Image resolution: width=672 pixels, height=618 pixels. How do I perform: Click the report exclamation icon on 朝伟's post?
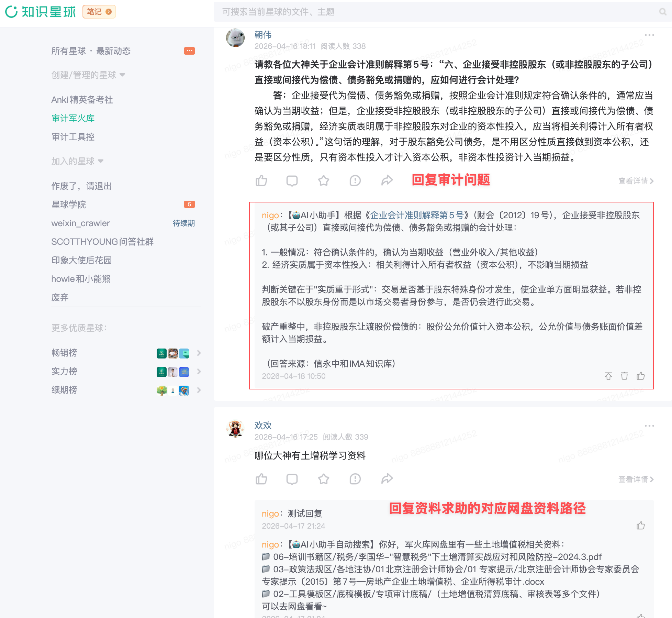click(355, 180)
